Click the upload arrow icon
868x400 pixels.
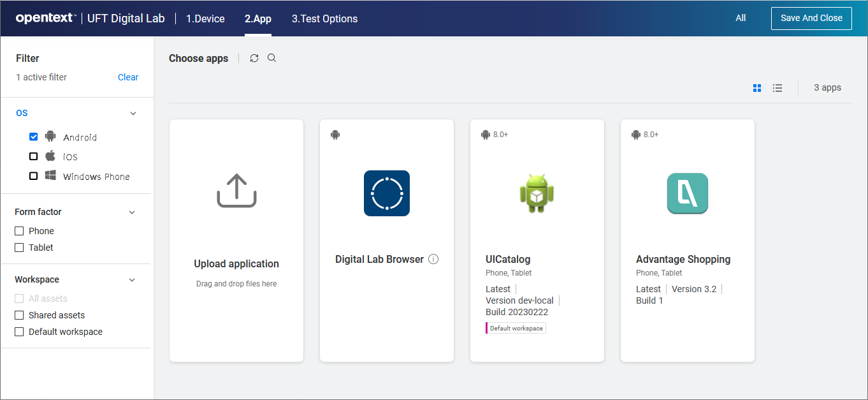point(236,191)
